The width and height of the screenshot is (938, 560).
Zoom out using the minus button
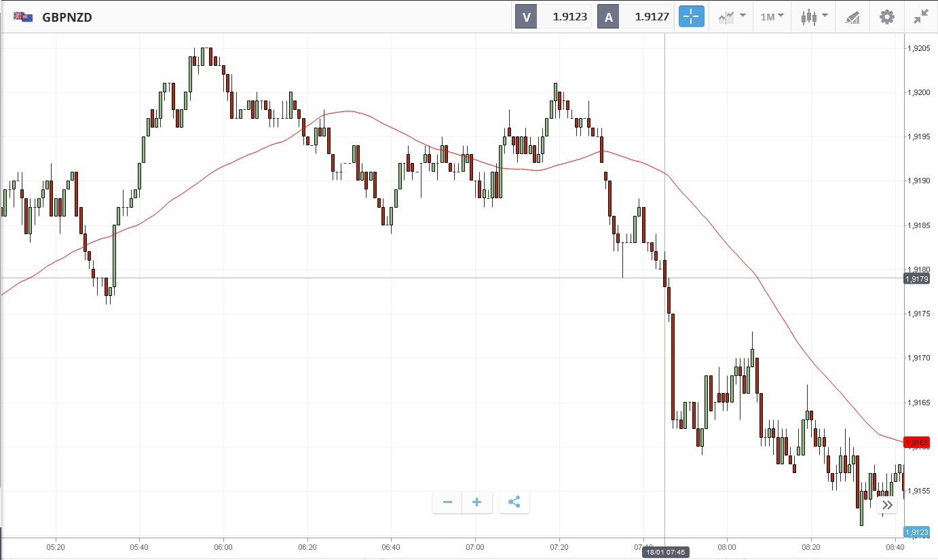pyautogui.click(x=447, y=502)
